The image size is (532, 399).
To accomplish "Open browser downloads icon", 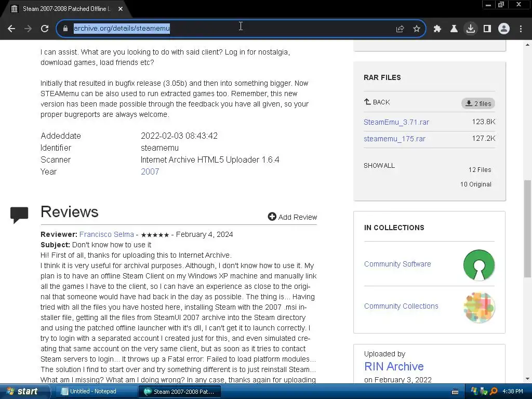I will coord(471,29).
